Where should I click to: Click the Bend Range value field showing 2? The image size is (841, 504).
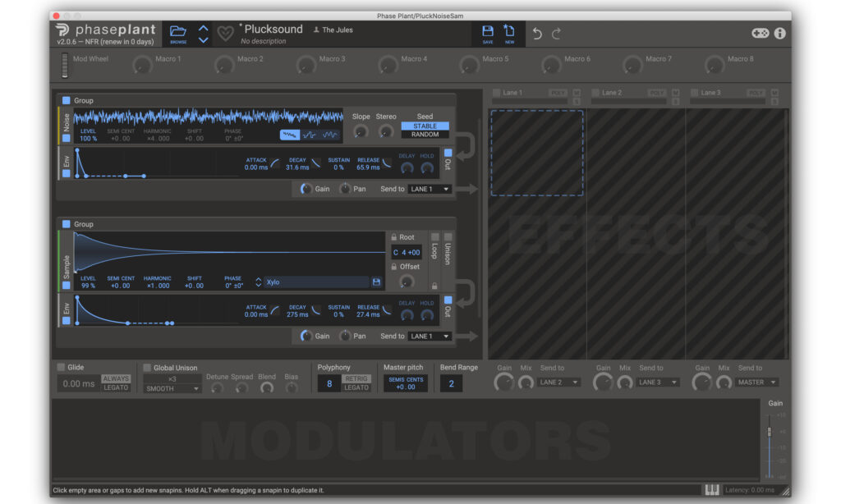click(451, 384)
